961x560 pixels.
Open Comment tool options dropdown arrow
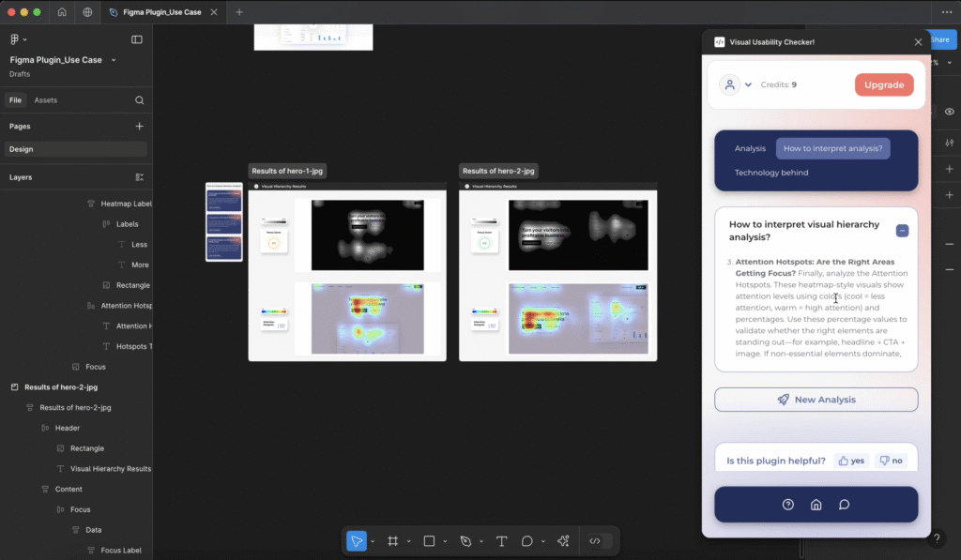[543, 541]
